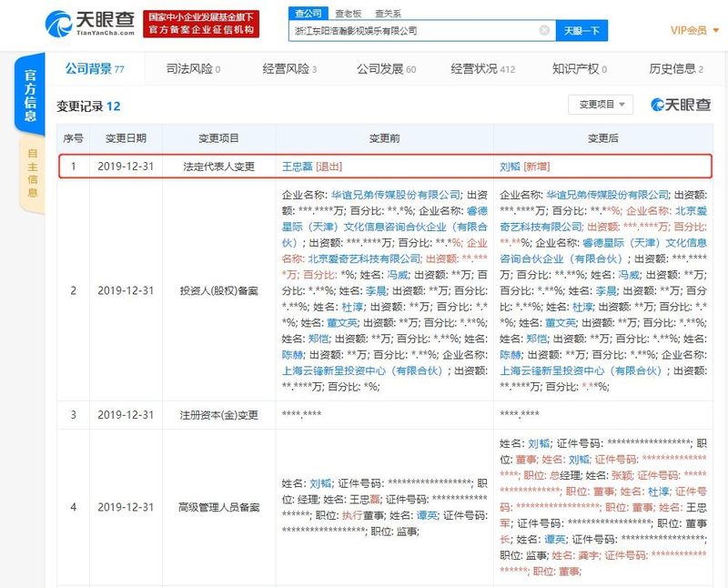Viewport: 728px width, 588px height.
Task: Open 郑恺 link in 变更前 column
Action: tap(318, 339)
